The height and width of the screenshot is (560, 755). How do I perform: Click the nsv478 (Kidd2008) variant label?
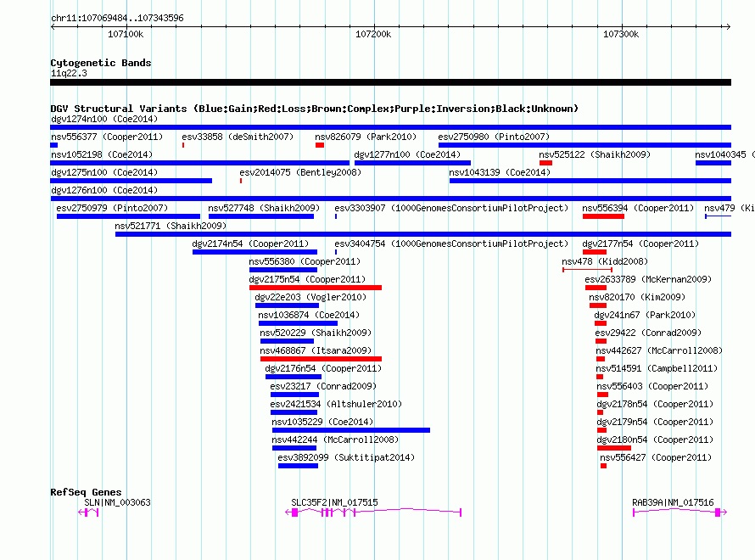605,261
